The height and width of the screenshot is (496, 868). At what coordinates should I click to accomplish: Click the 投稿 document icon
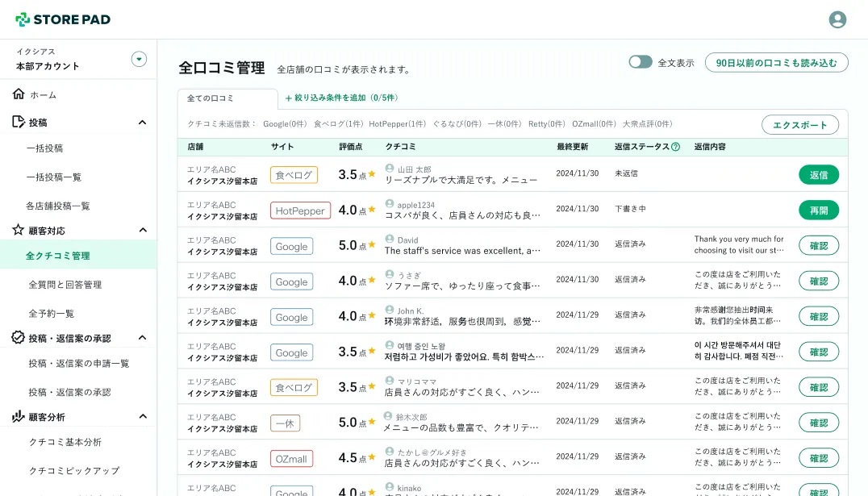[x=19, y=122]
